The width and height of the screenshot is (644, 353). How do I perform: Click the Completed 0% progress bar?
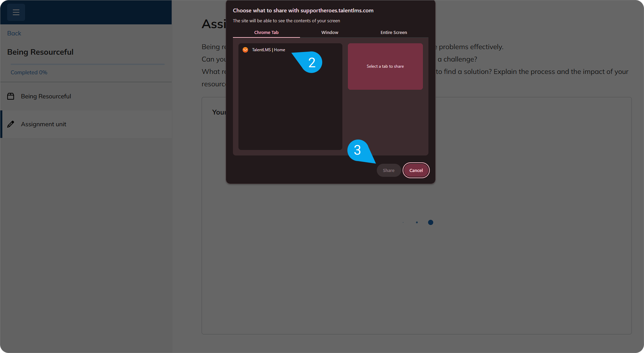[x=88, y=64]
